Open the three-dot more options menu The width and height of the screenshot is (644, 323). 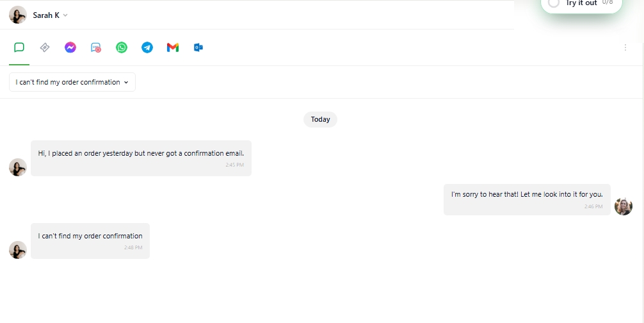click(x=625, y=47)
